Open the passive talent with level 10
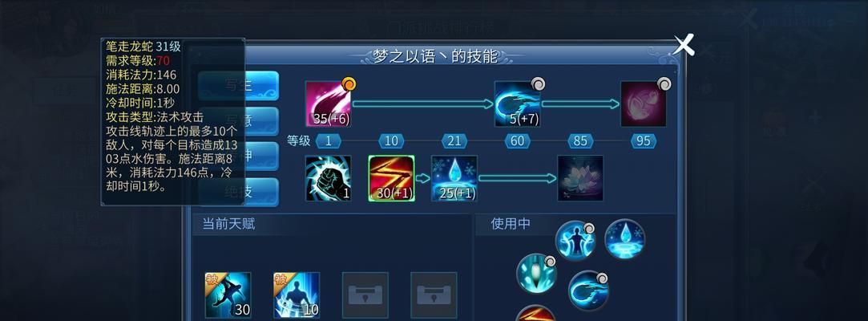Screen dimensions: 868x321 click(x=297, y=295)
